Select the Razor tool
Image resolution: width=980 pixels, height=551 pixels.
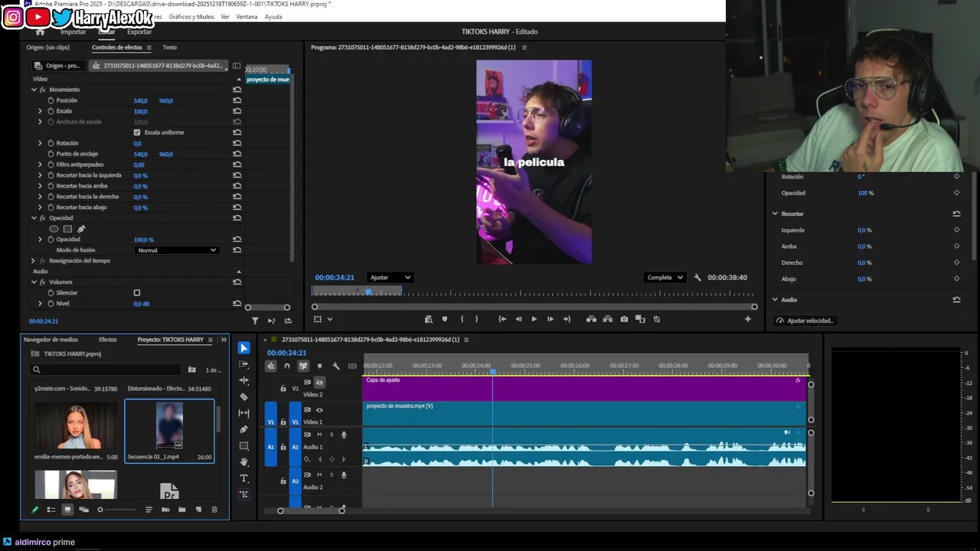pos(243,396)
